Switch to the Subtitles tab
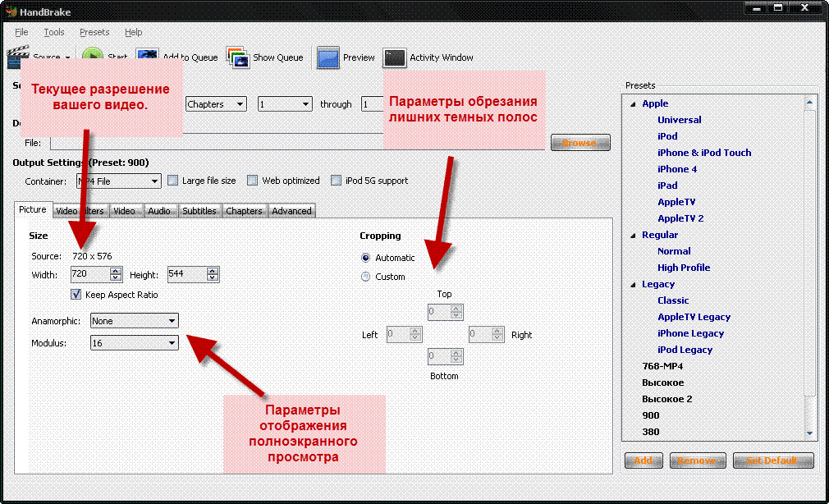 click(199, 211)
